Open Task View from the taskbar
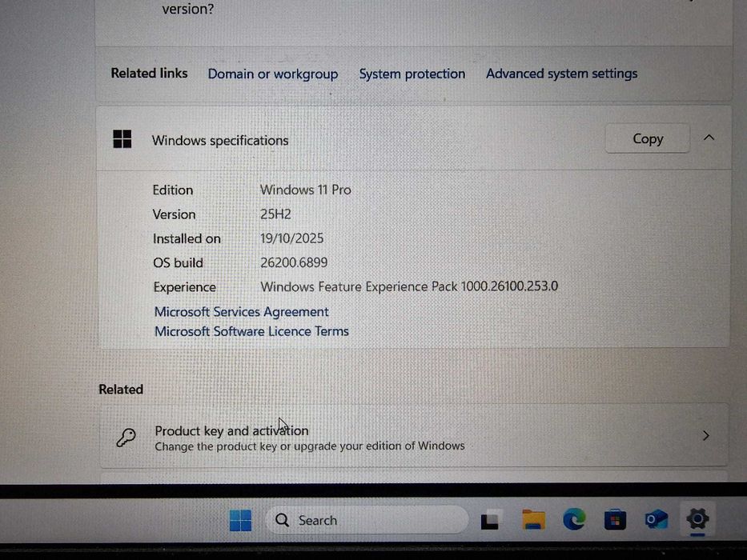The width and height of the screenshot is (747, 560). (490, 520)
